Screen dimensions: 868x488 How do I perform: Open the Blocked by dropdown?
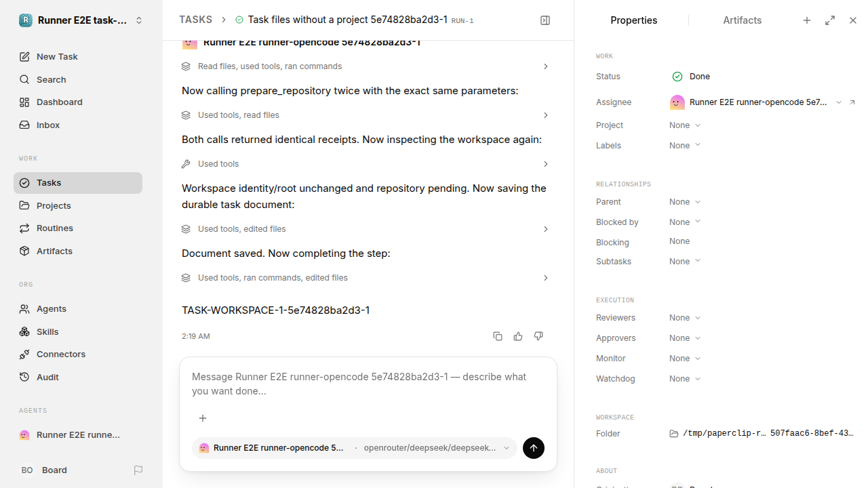click(685, 222)
